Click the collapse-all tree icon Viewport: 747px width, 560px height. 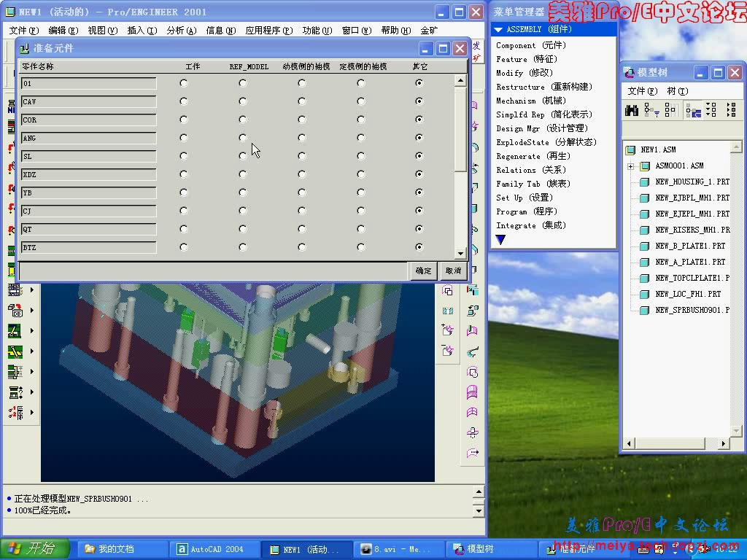click(x=731, y=110)
